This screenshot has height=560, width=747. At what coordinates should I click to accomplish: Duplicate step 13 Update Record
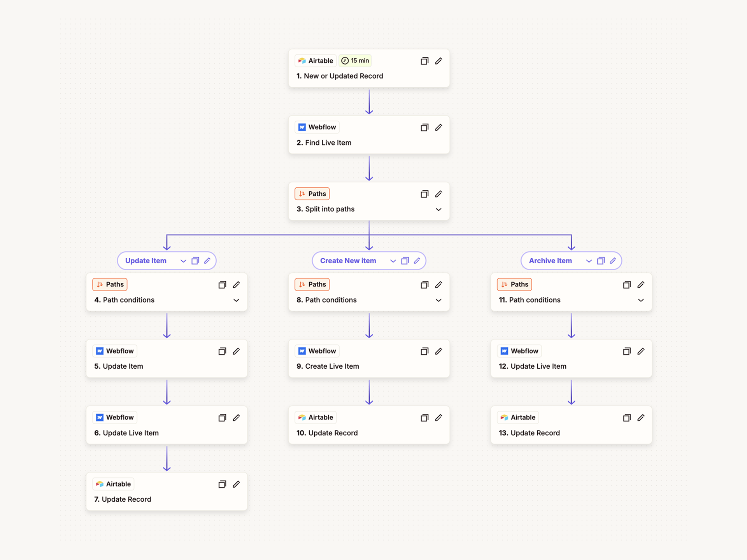click(x=627, y=418)
